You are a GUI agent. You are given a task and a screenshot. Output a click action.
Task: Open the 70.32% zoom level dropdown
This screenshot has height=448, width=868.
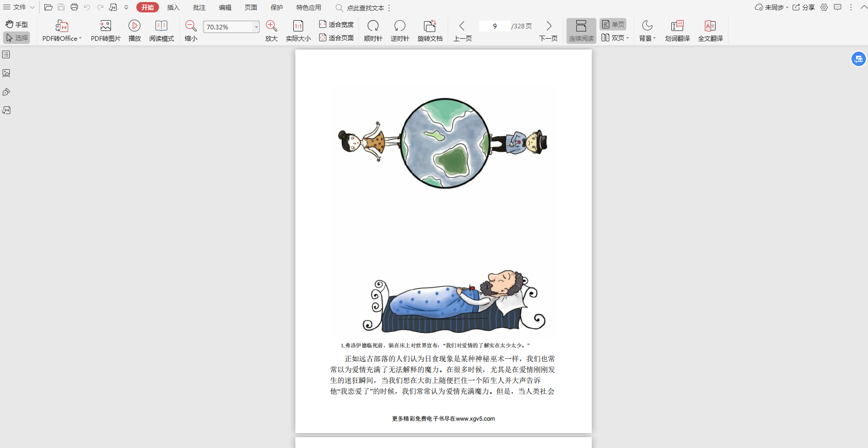(256, 27)
